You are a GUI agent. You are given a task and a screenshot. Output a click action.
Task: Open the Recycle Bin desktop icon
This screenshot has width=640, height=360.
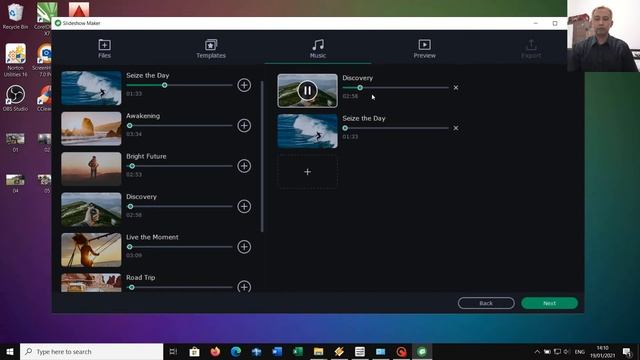[x=16, y=16]
